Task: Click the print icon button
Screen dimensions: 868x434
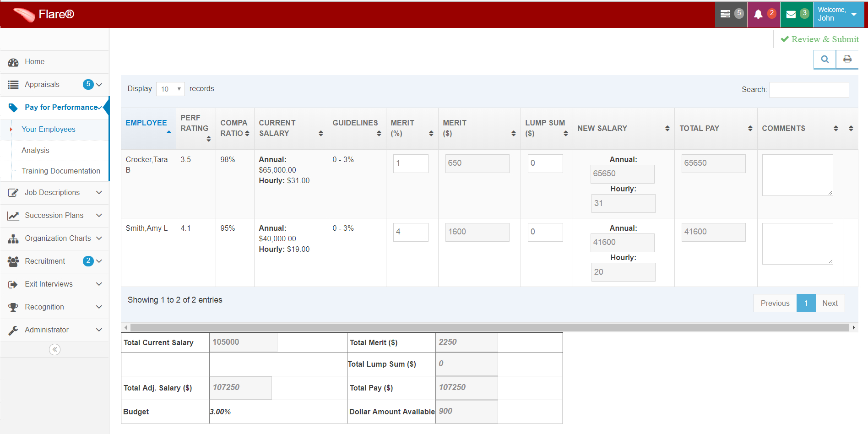Action: (847, 59)
